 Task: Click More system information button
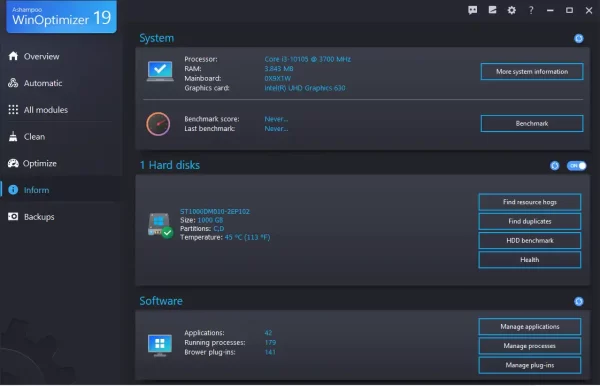532,72
